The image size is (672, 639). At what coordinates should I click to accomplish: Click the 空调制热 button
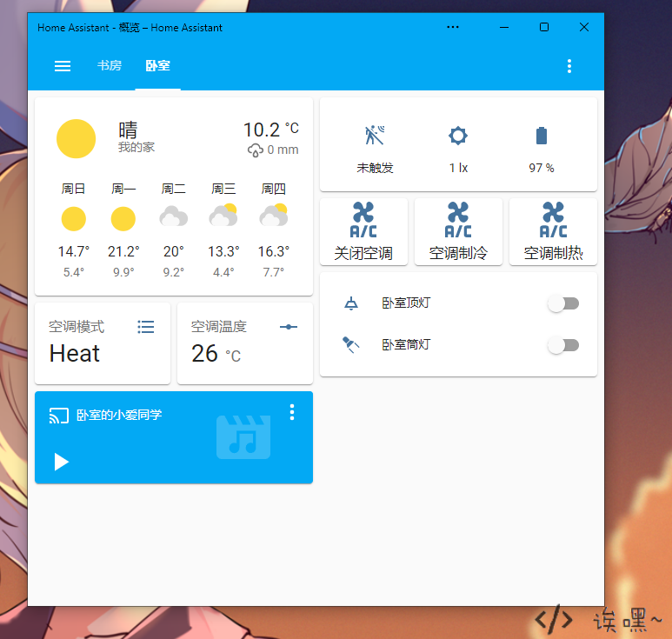[x=553, y=232]
